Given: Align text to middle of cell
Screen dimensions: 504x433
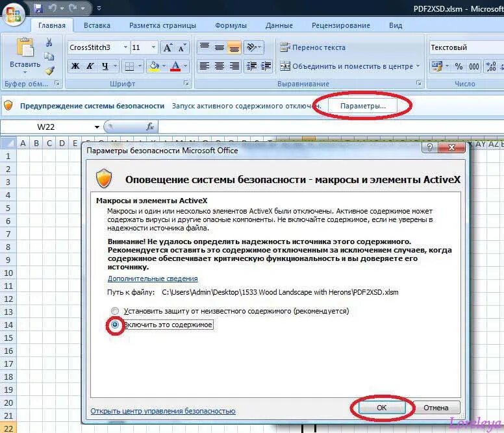Looking at the screenshot, I should click(220, 47).
